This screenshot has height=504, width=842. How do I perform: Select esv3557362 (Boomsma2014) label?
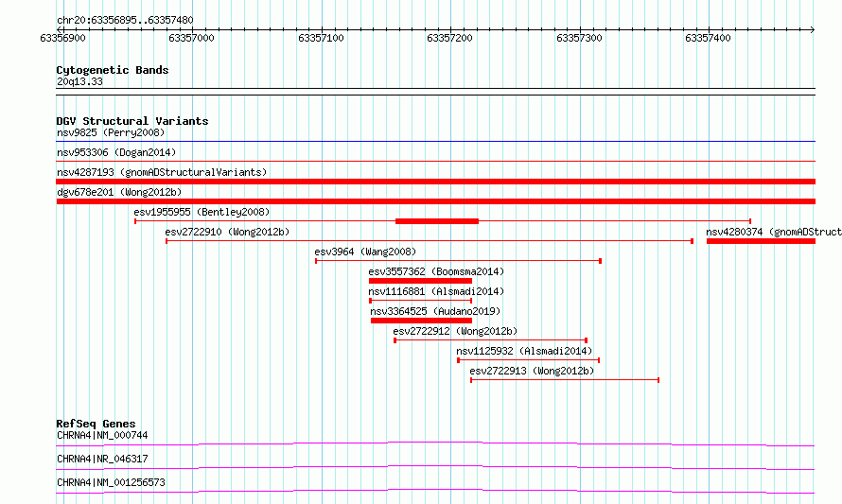tap(436, 271)
